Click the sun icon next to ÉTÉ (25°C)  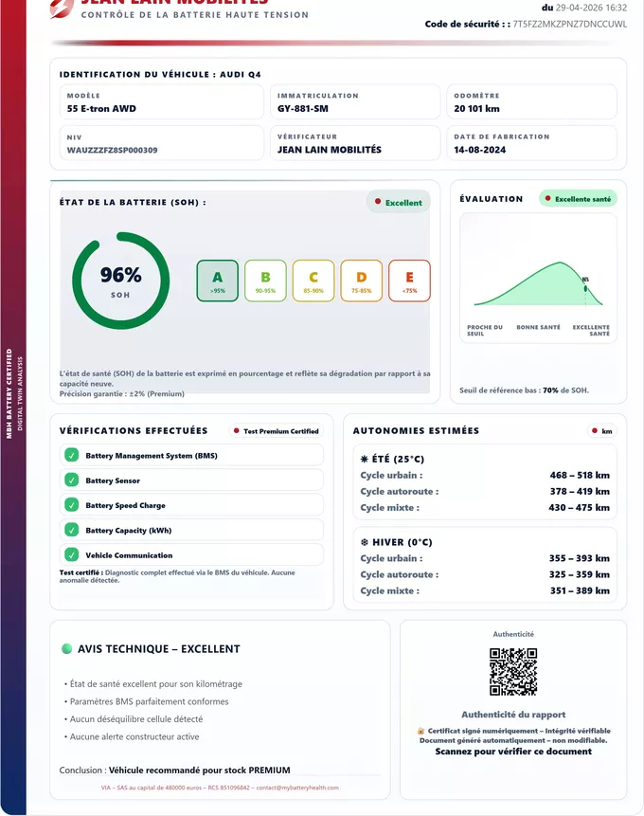pyautogui.click(x=364, y=459)
